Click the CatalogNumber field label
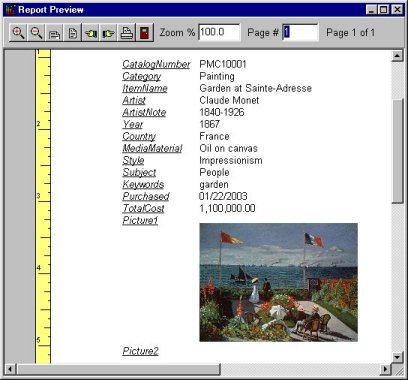 [156, 64]
